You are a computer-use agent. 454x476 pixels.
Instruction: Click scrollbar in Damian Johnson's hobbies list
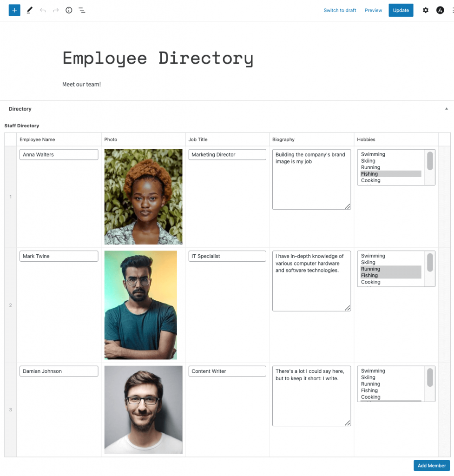(x=430, y=377)
